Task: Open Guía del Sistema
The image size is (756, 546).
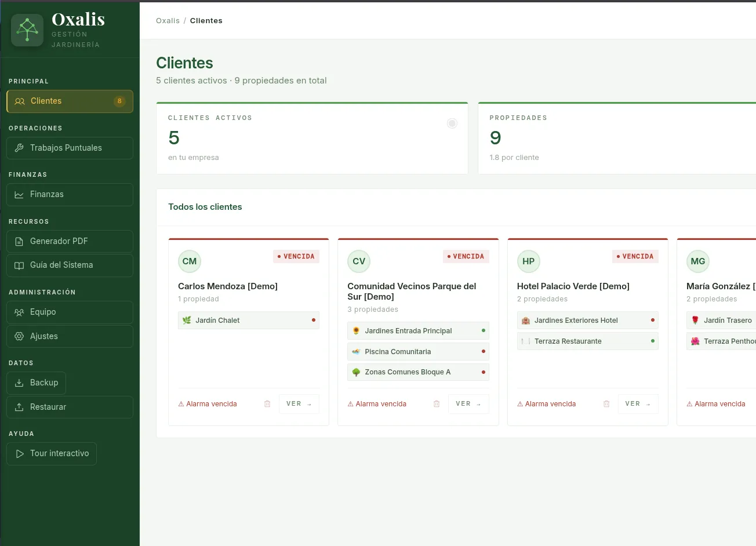Action: (x=70, y=265)
